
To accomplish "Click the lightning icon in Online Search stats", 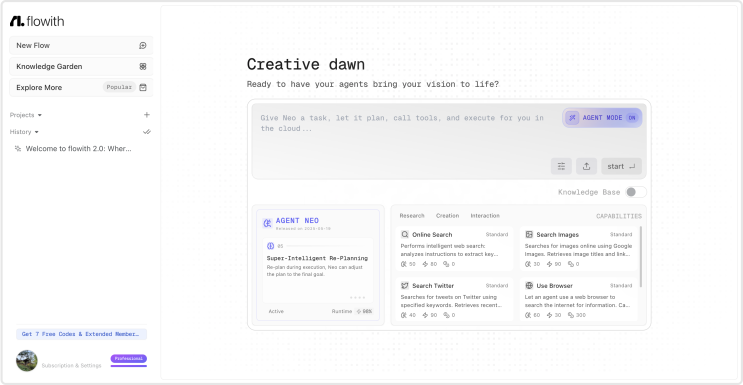I will [x=425, y=264].
